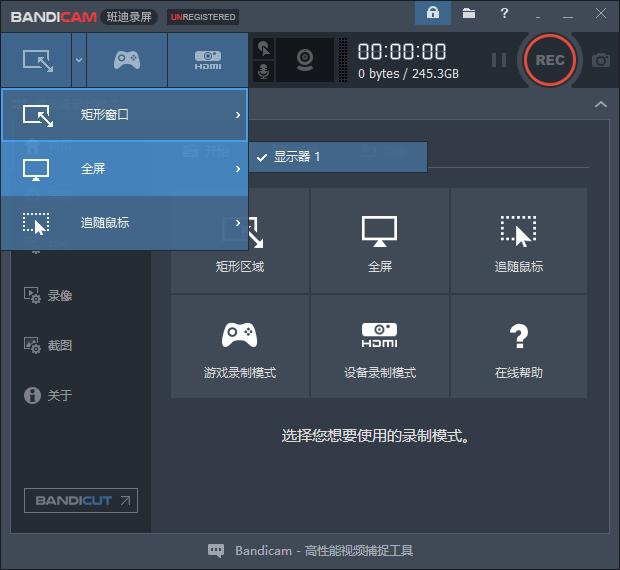The image size is (620, 570).
Task: Open the output folder icon
Action: point(469,13)
